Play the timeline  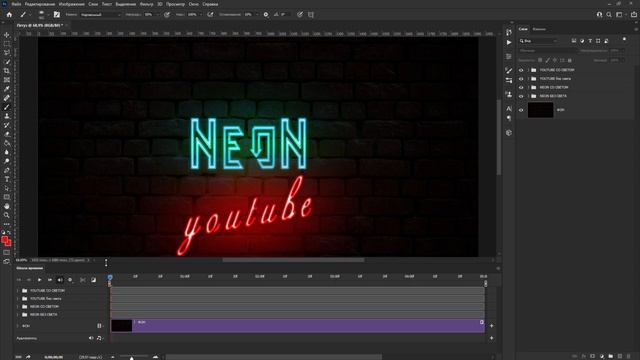40,280
